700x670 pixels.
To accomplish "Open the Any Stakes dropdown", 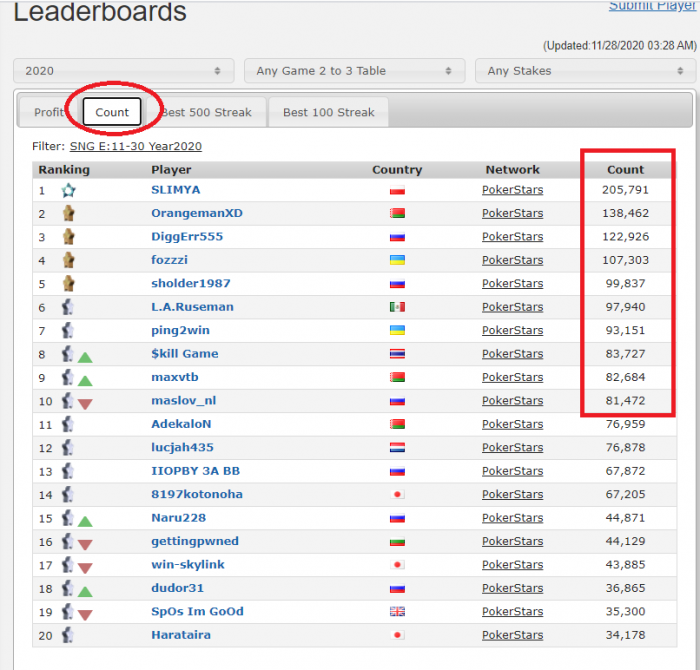I will 585,71.
